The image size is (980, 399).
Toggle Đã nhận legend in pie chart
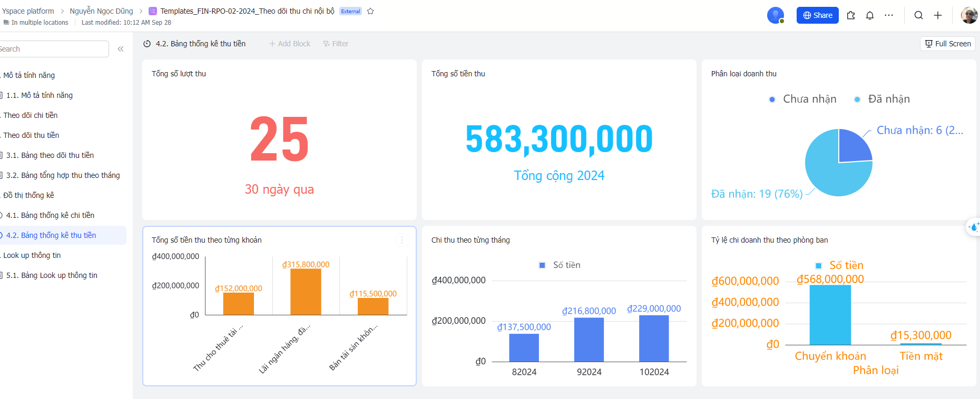[882, 99]
